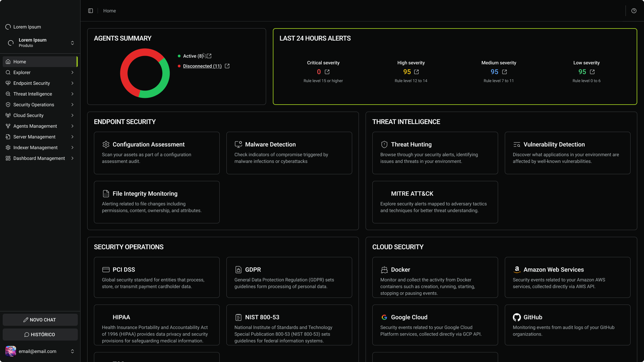Open High severity alerts link icon
The height and width of the screenshot is (362, 644).
point(417,72)
